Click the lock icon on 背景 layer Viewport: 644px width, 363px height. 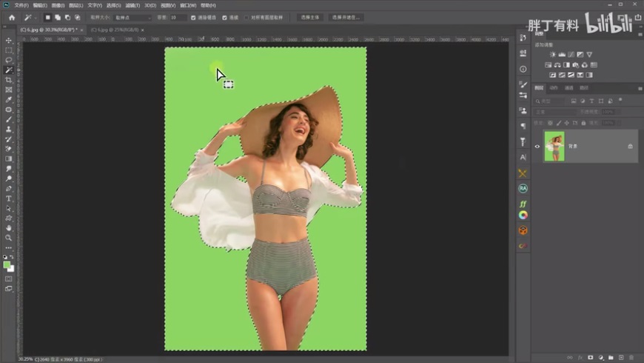pyautogui.click(x=630, y=147)
